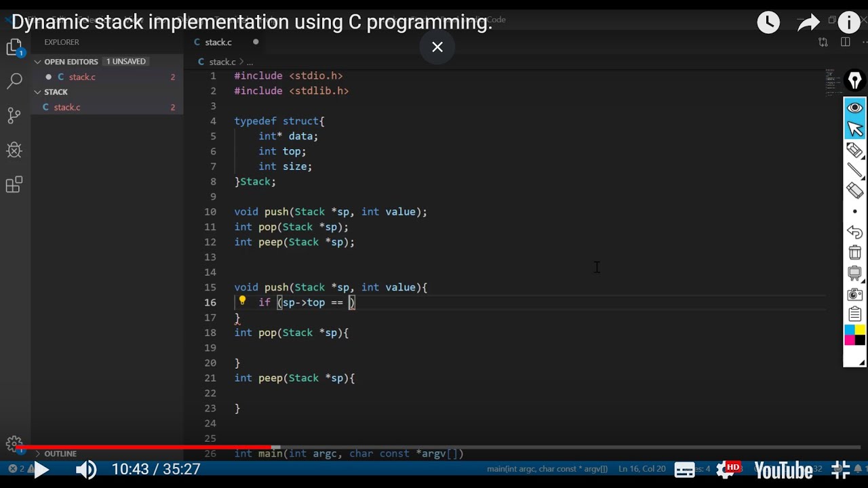
Task: Add video to Watch Later
Action: (768, 23)
